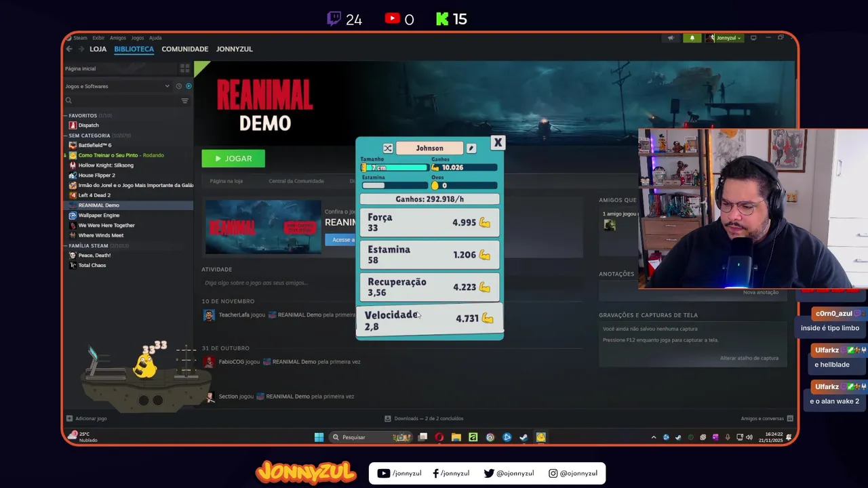Screen dimensions: 868x488
Task: Go back with Steam back arrow
Action: pos(69,49)
